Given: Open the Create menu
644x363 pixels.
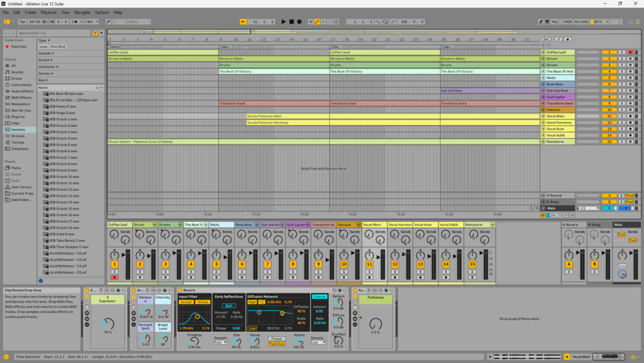Looking at the screenshot, I should click(30, 12).
